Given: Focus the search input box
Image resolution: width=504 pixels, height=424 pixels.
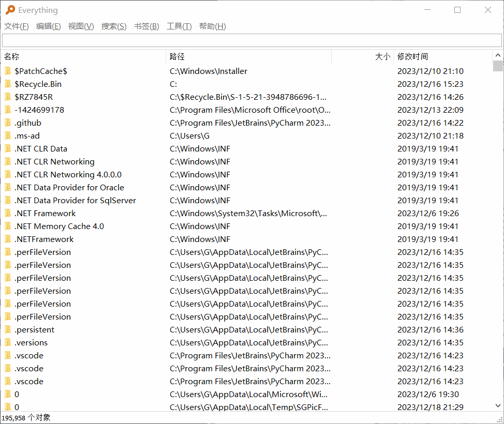Looking at the screenshot, I should point(251,40).
